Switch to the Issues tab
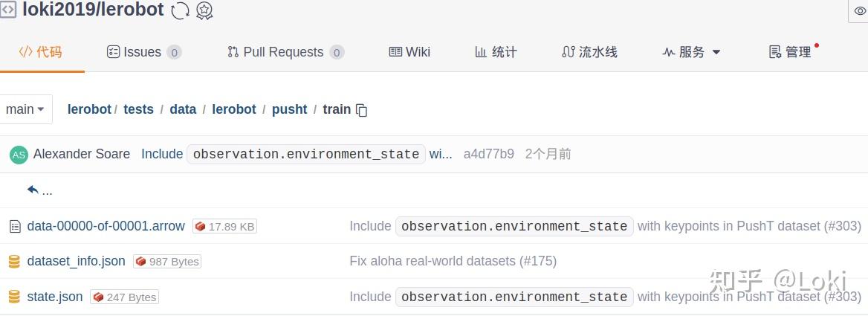Image resolution: width=868 pixels, height=316 pixels. pyautogui.click(x=143, y=52)
